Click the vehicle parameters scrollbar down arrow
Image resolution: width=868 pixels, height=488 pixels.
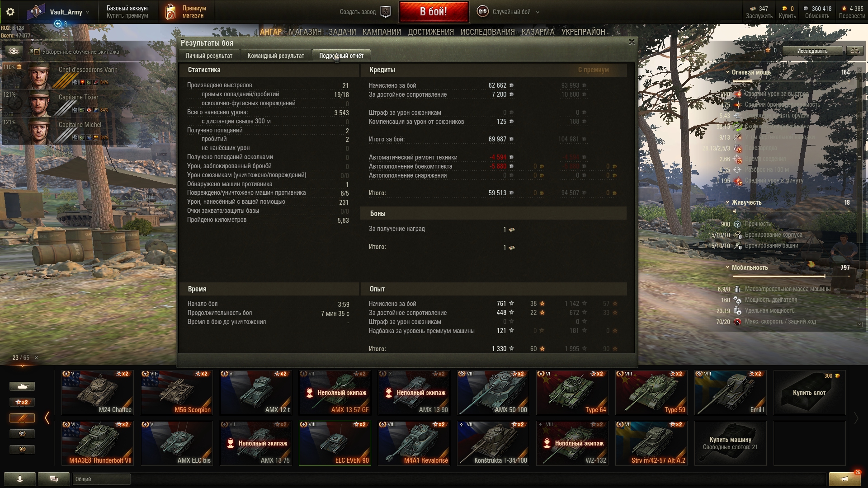859,324
